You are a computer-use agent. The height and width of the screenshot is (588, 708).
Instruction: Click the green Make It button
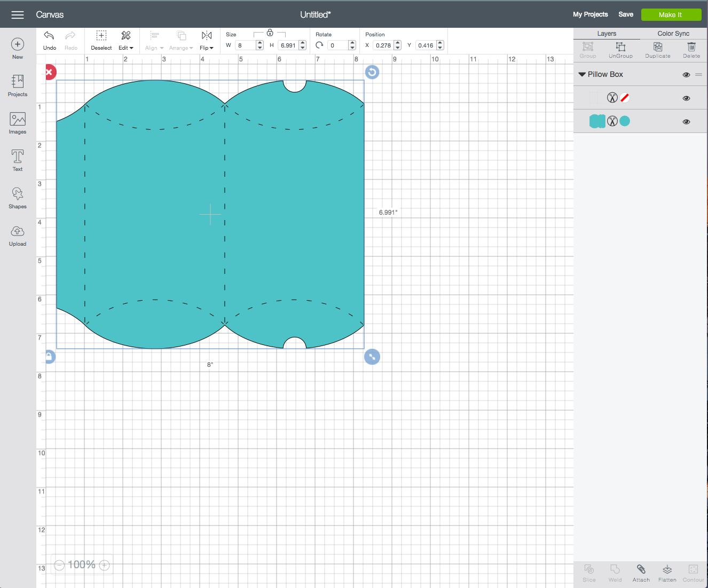671,14
